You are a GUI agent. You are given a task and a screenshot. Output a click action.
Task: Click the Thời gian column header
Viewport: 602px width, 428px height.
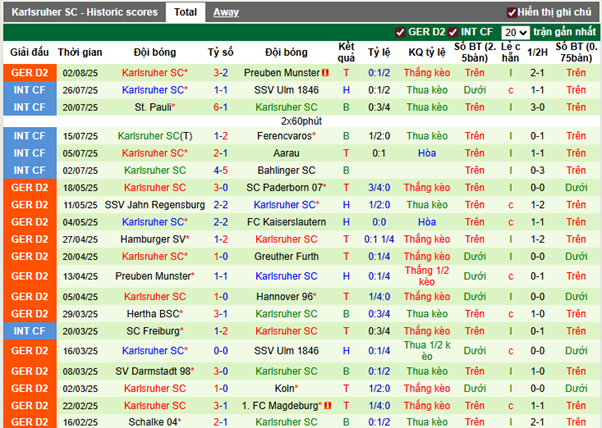click(x=80, y=52)
